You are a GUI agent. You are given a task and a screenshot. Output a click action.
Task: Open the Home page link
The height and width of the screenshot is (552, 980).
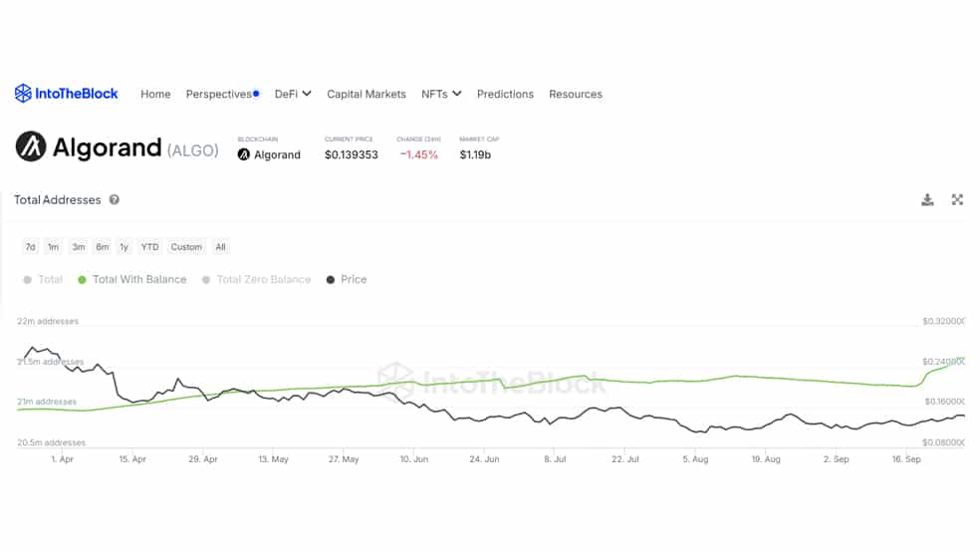pos(155,94)
